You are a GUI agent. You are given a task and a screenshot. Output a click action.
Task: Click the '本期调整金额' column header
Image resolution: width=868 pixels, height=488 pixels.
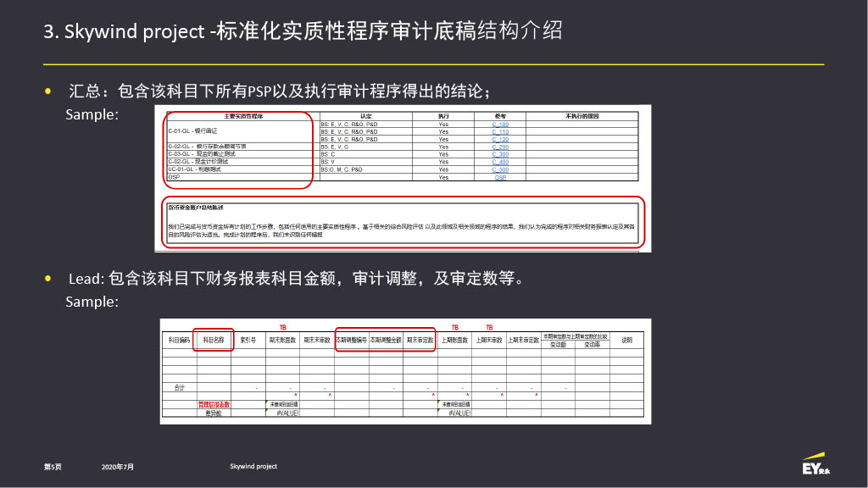pos(386,341)
